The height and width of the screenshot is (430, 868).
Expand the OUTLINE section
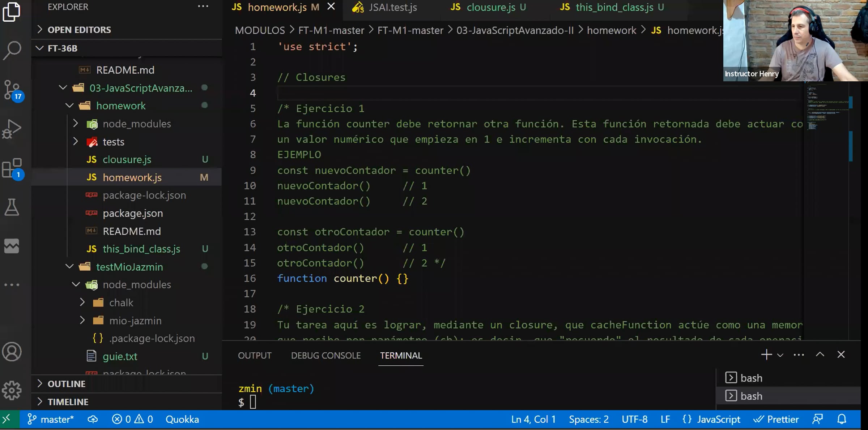[67, 384]
